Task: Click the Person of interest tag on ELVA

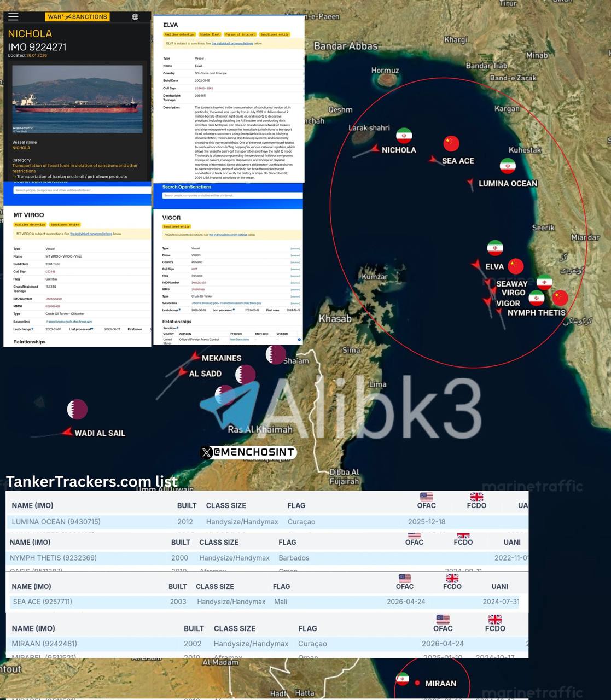Action: point(241,34)
